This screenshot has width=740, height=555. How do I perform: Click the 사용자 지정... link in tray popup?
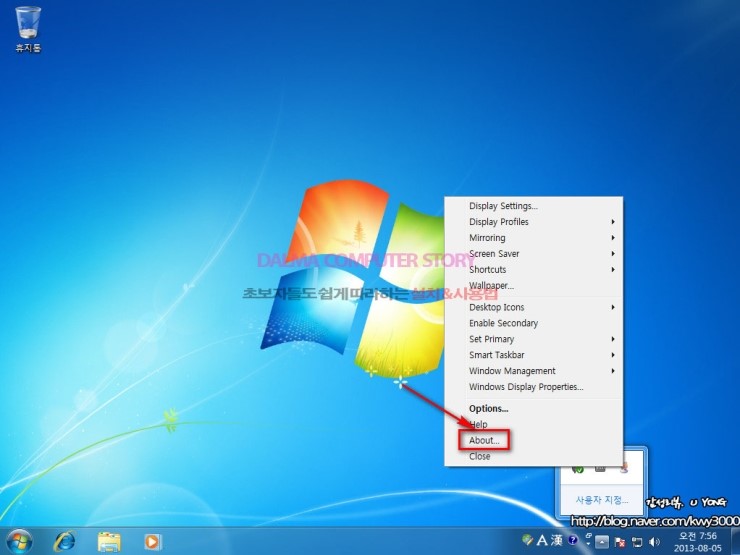click(x=601, y=499)
